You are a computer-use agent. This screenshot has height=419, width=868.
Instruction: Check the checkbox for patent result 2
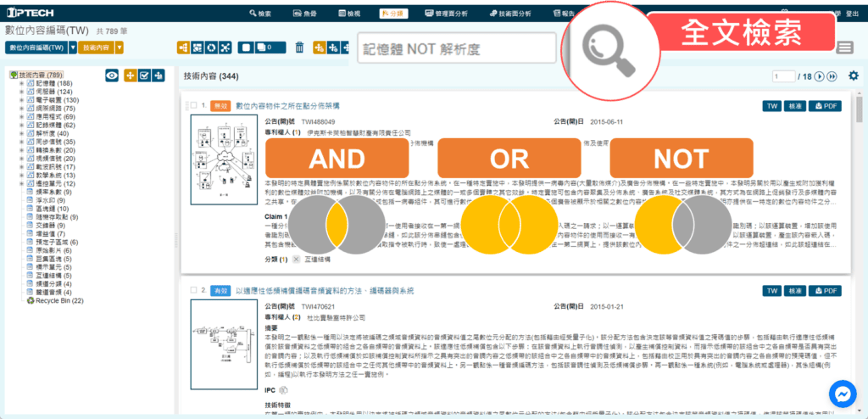click(x=192, y=290)
